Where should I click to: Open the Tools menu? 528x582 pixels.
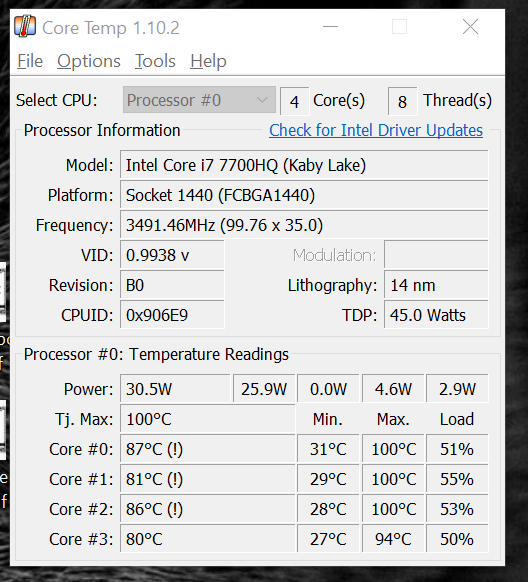pyautogui.click(x=155, y=61)
